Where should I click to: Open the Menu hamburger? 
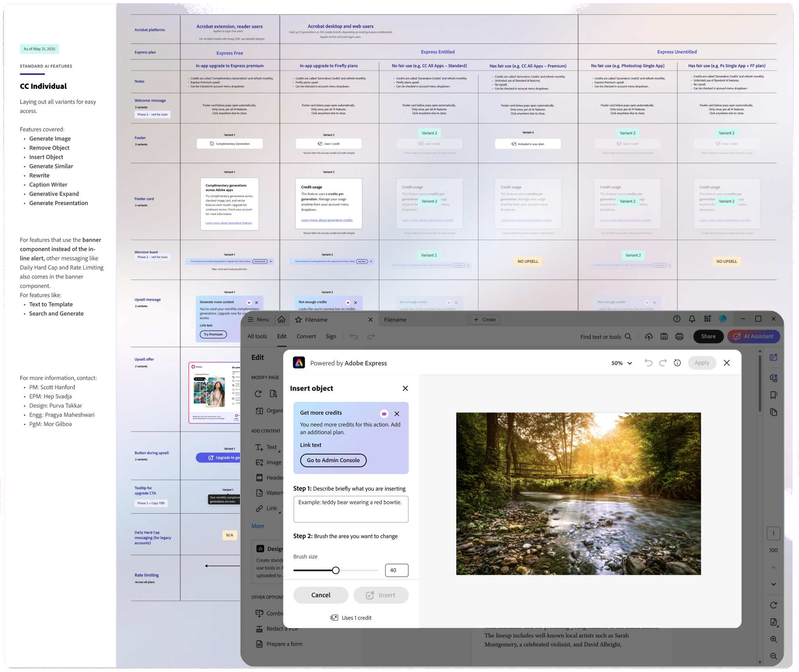click(258, 319)
